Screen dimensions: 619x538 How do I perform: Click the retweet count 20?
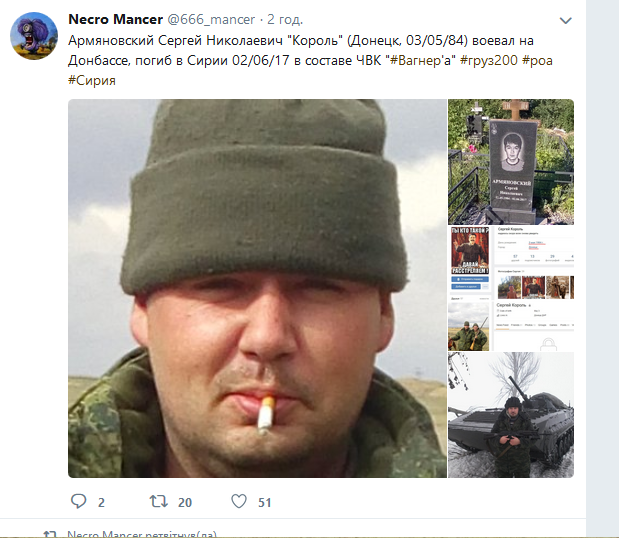(185, 502)
